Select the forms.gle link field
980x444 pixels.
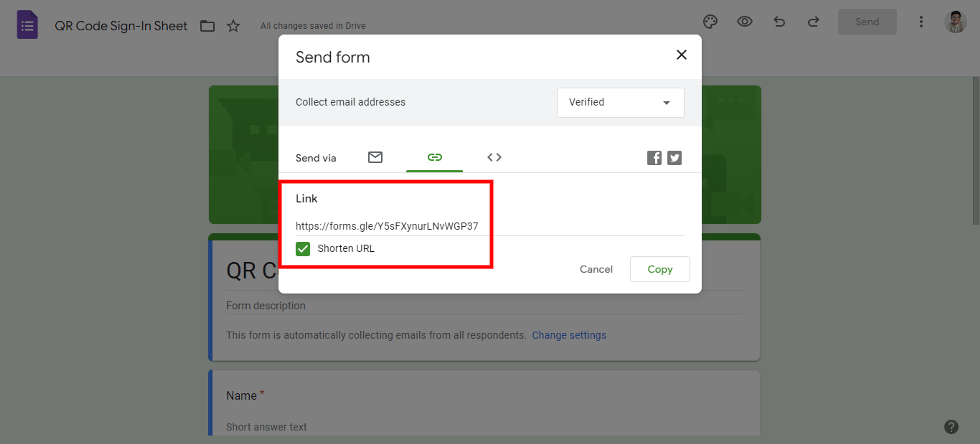(x=490, y=226)
